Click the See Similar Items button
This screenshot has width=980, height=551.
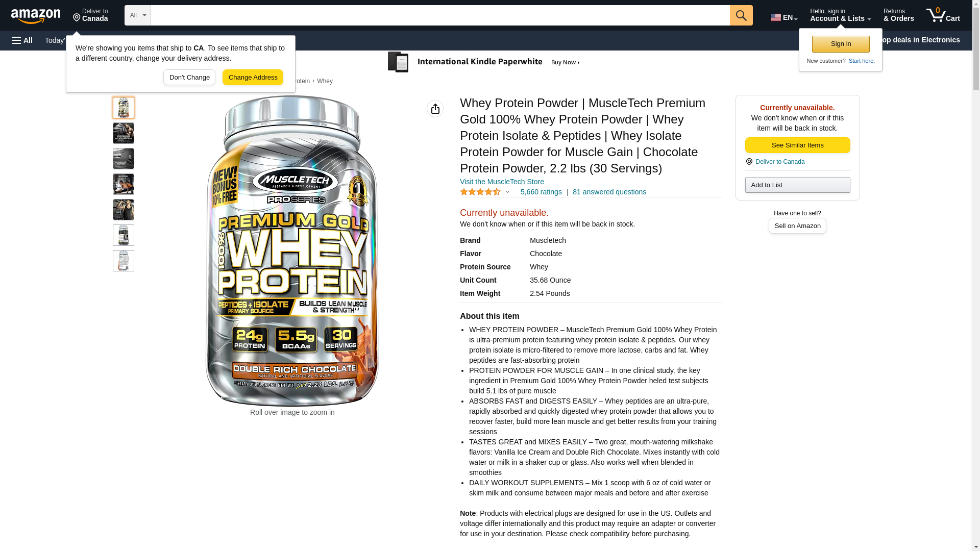coord(797,145)
